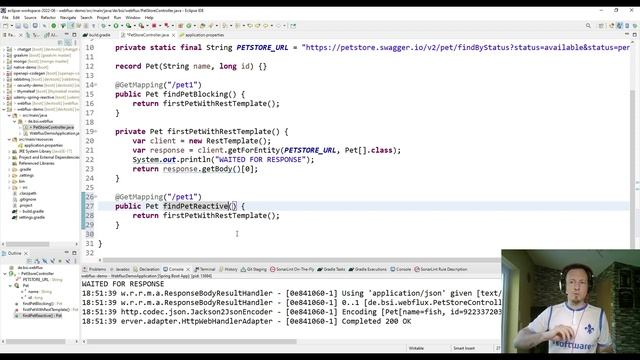Open the Terminal view tab

pyautogui.click(x=205, y=269)
